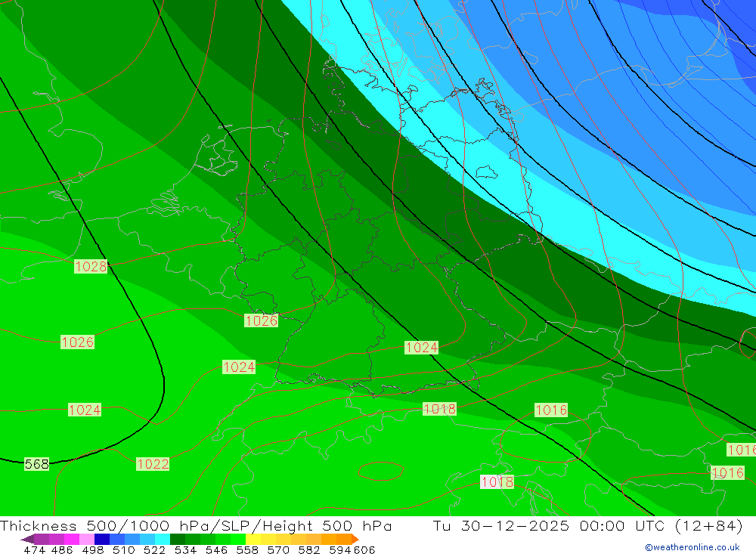Click the orange right arrow of the legend
This screenshot has height=554, width=756.
(355, 539)
